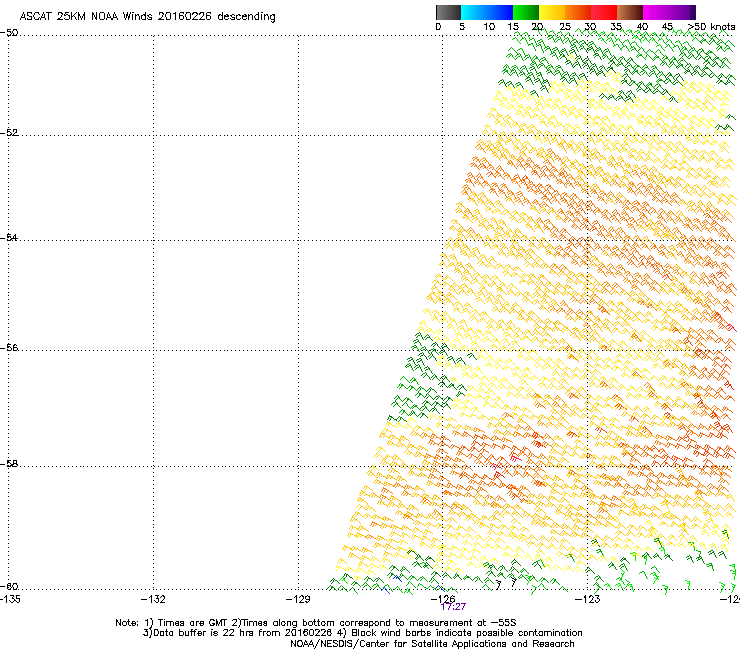The width and height of the screenshot is (740, 650).
Task: Click the gray 0-5 knots color swatch
Action: (448, 12)
